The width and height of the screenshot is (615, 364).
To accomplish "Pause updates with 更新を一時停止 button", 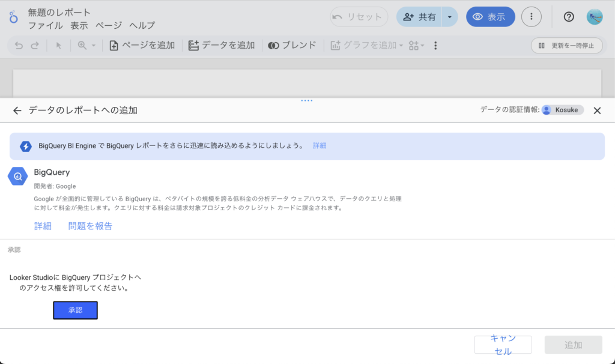I will pyautogui.click(x=566, y=46).
